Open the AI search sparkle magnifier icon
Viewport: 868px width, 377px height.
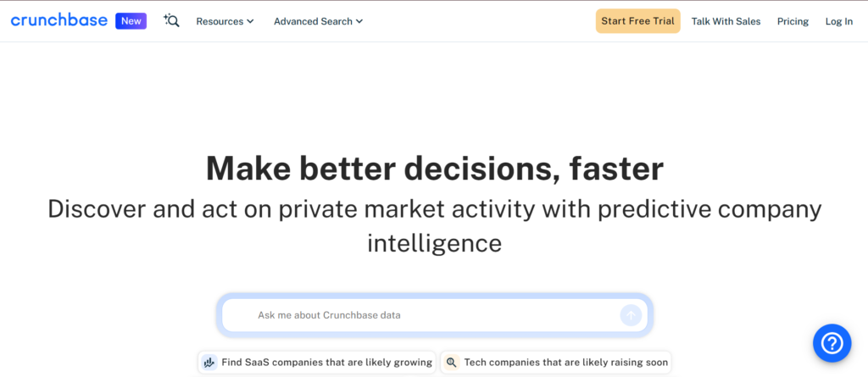171,20
